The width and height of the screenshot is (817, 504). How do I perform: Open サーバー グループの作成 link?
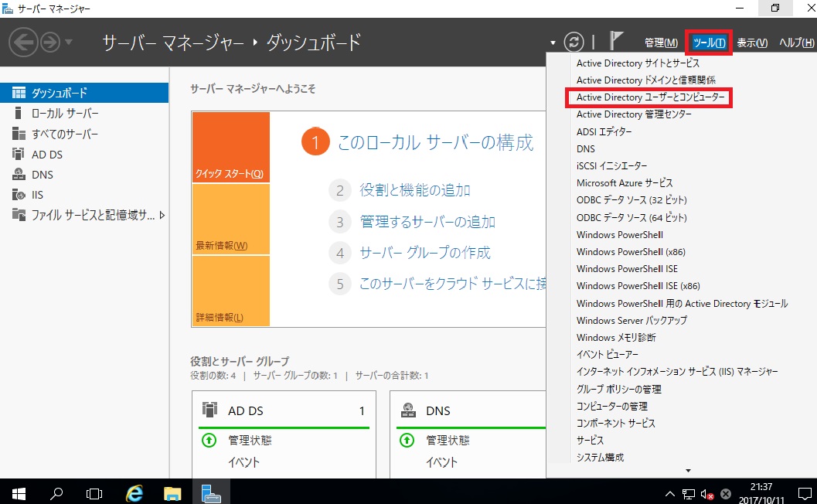click(424, 253)
